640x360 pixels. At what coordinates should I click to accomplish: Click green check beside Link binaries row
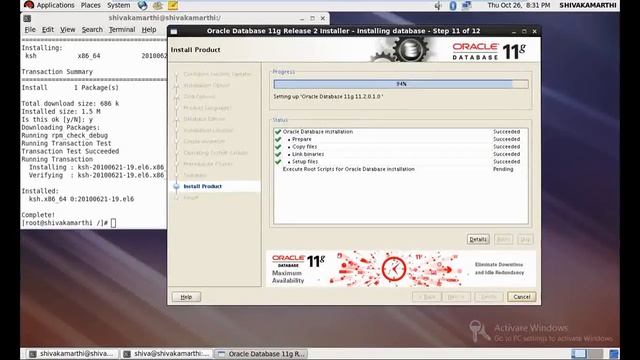click(x=278, y=154)
